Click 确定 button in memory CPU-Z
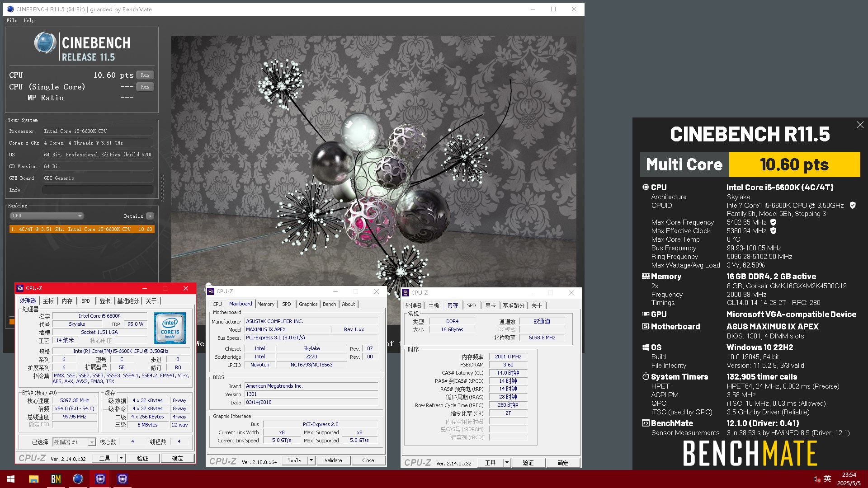The height and width of the screenshot is (488, 868). [563, 463]
